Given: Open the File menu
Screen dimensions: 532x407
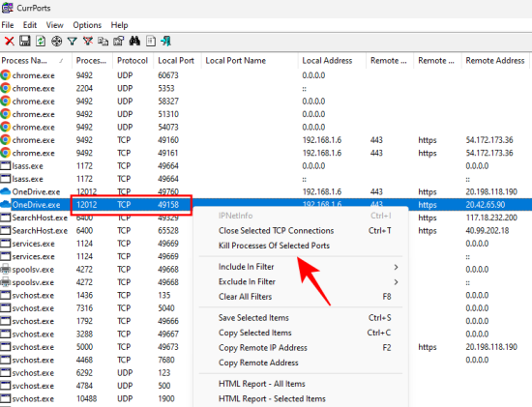Looking at the screenshot, I should 8,25.
